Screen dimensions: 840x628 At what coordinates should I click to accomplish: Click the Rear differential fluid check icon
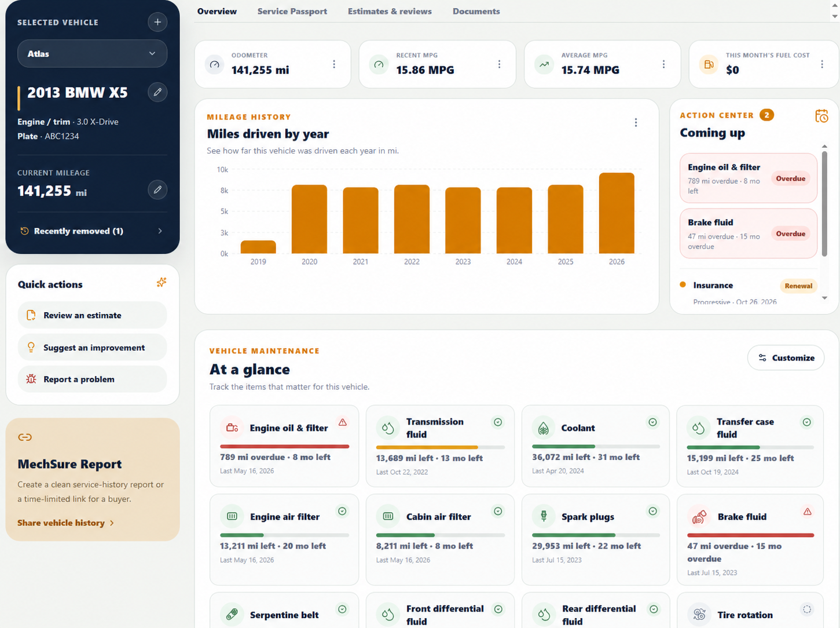click(x=654, y=609)
